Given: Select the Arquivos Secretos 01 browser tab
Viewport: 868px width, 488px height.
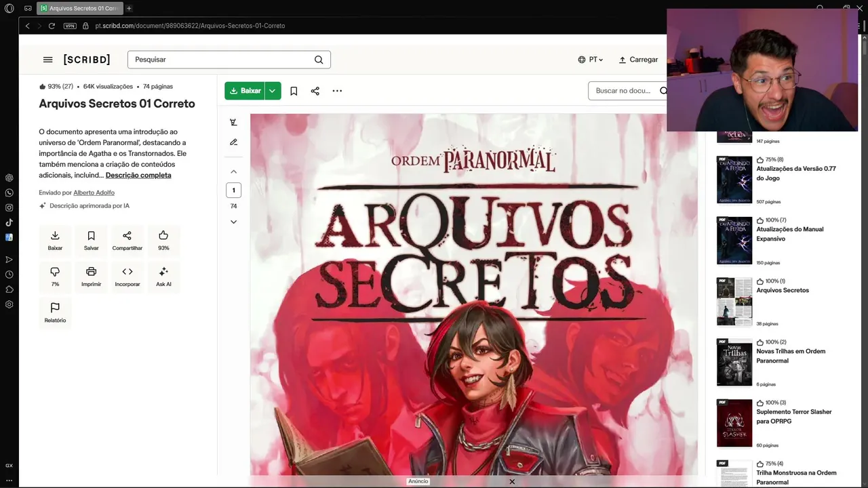Looking at the screenshot, I should (x=80, y=8).
